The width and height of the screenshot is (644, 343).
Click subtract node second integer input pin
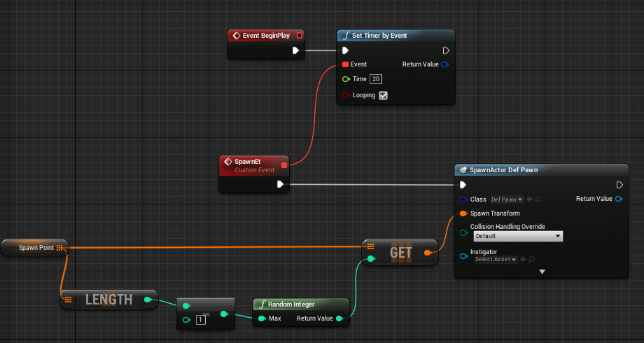point(186,320)
